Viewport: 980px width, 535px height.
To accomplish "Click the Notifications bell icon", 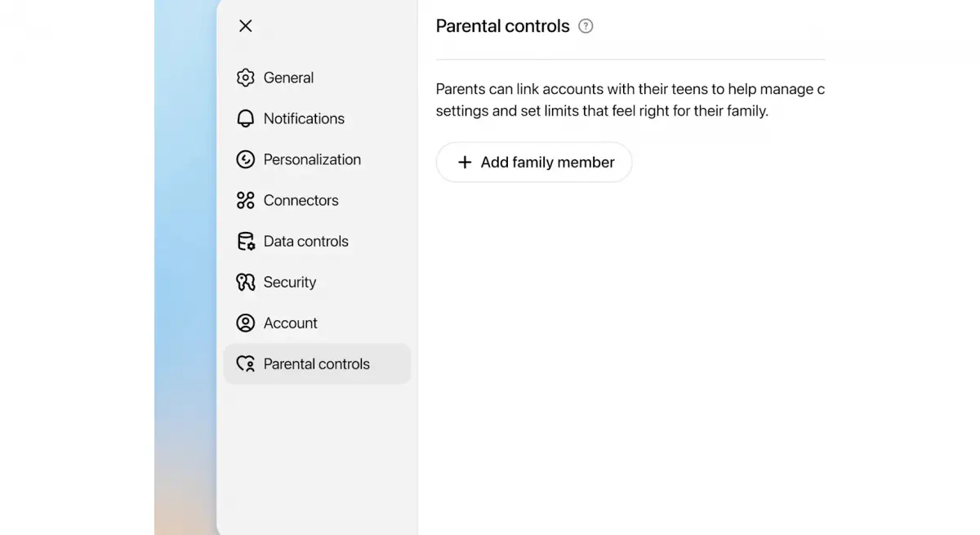I will tap(246, 118).
